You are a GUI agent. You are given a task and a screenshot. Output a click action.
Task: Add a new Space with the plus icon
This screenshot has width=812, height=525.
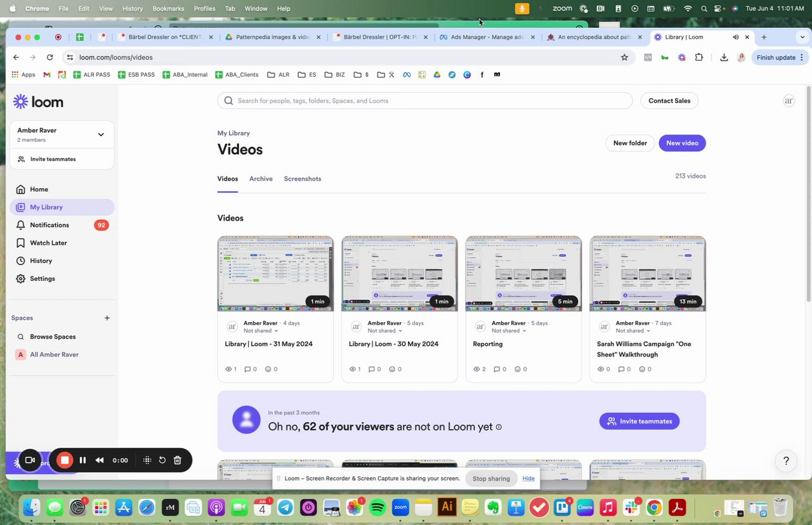[x=107, y=318]
